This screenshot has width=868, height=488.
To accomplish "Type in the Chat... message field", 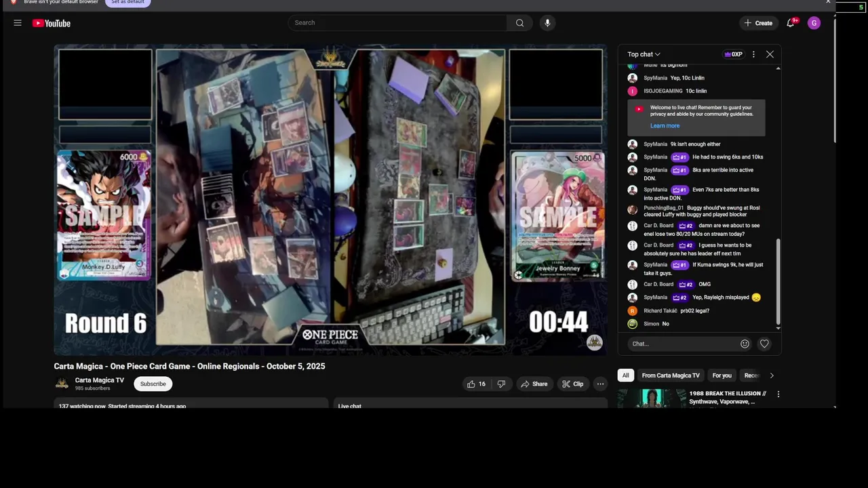I will pos(683,344).
